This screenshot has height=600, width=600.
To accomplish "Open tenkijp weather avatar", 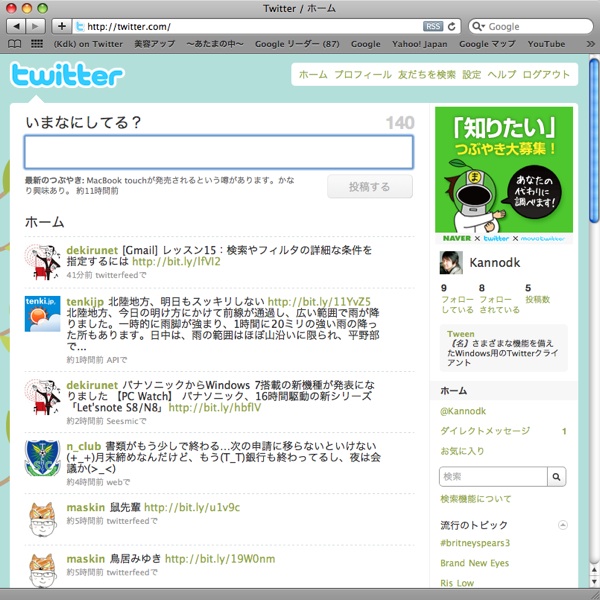I will pos(42,313).
